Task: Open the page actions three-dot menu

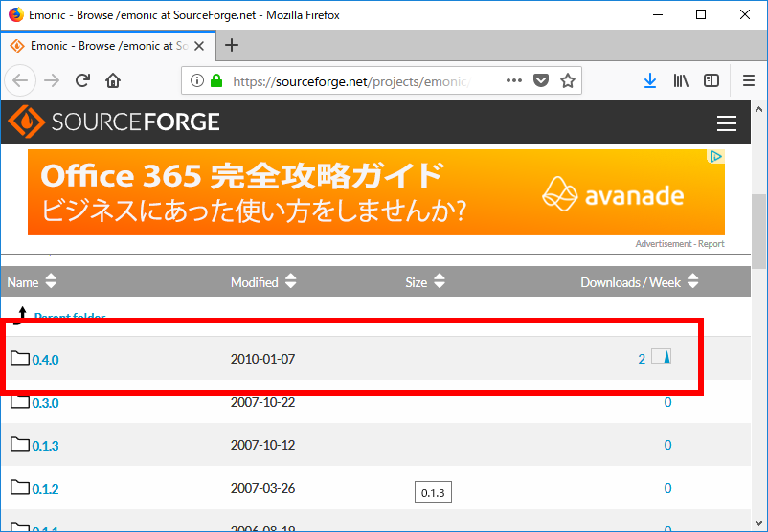Action: [514, 80]
